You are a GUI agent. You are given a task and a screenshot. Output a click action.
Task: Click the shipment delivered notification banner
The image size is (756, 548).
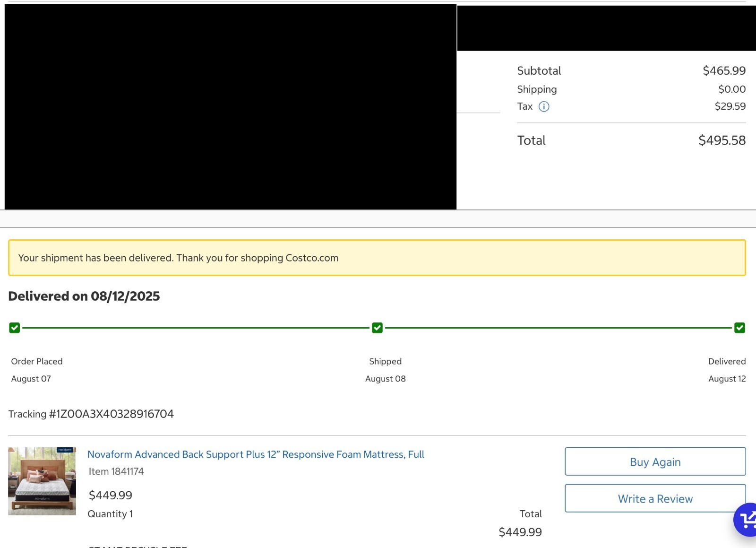(x=377, y=258)
